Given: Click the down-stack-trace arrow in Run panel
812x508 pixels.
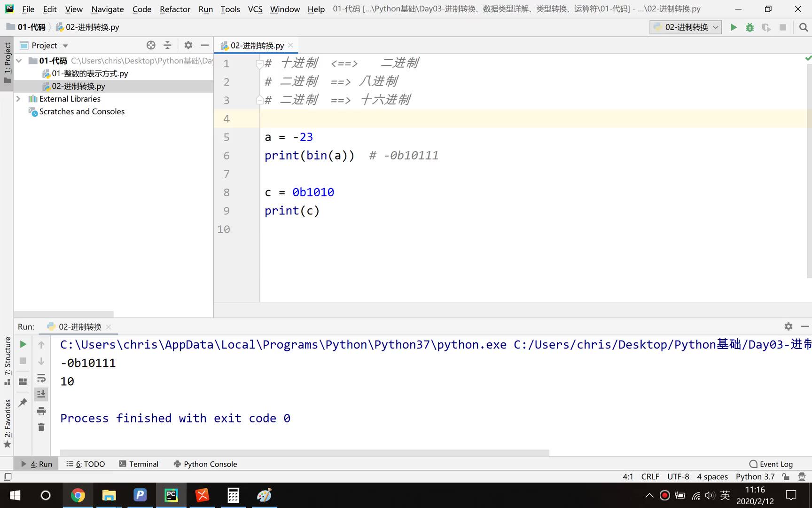Looking at the screenshot, I should pos(41,361).
